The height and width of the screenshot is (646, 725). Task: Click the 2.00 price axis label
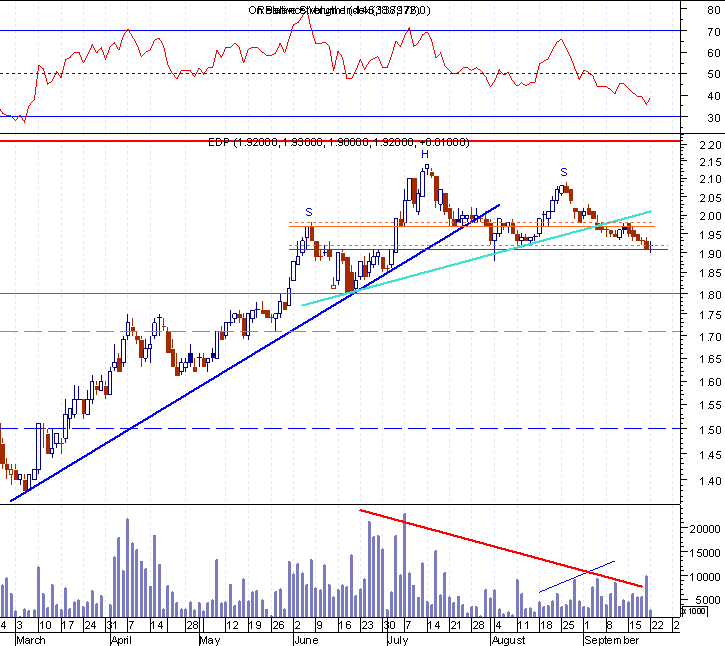710,216
